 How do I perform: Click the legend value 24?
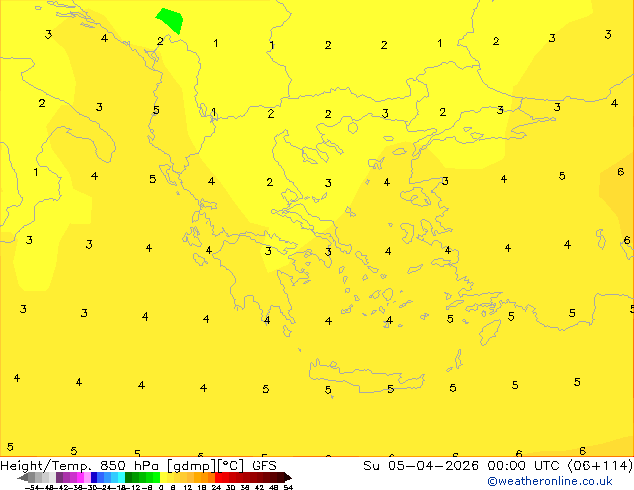pos(216,487)
